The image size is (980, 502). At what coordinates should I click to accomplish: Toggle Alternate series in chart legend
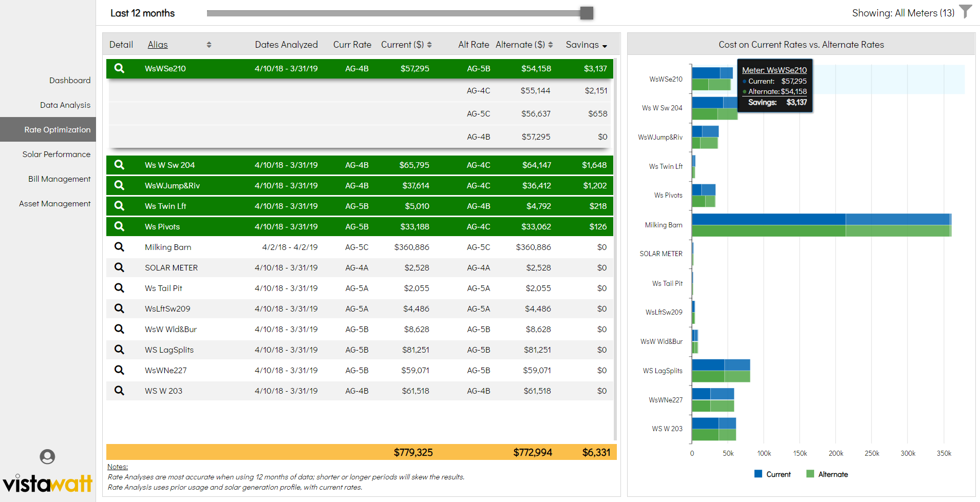pyautogui.click(x=827, y=474)
